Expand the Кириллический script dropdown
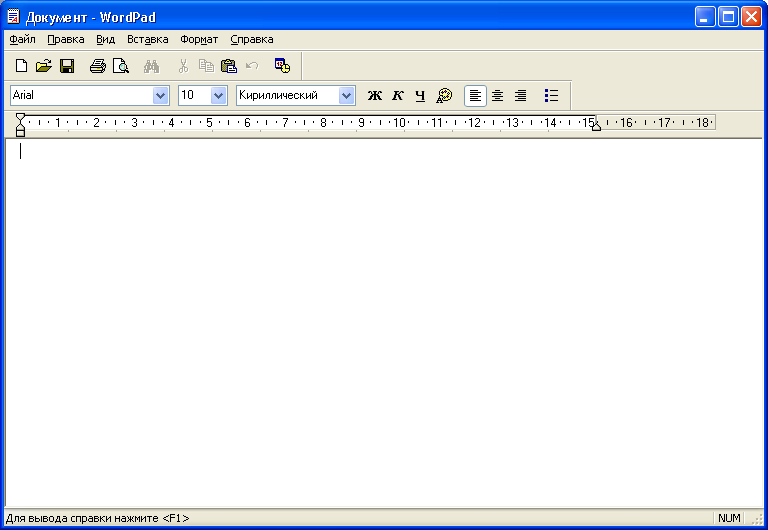 (346, 96)
